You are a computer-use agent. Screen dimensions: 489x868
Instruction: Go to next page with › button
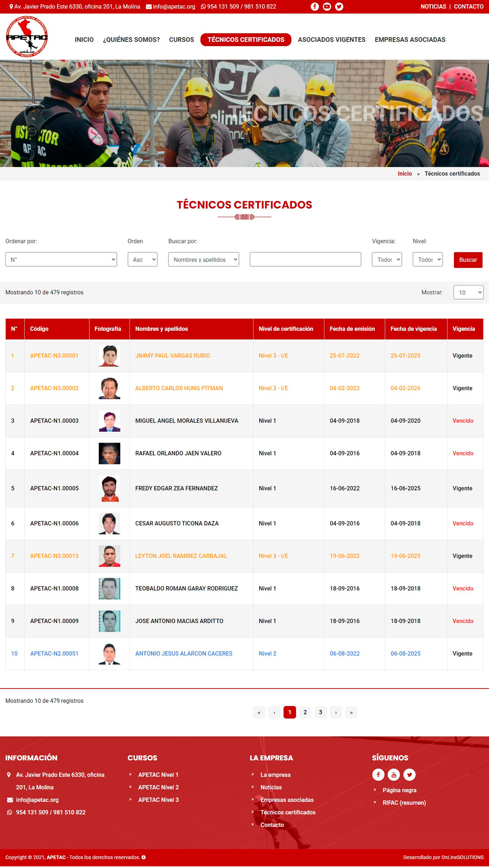point(336,712)
